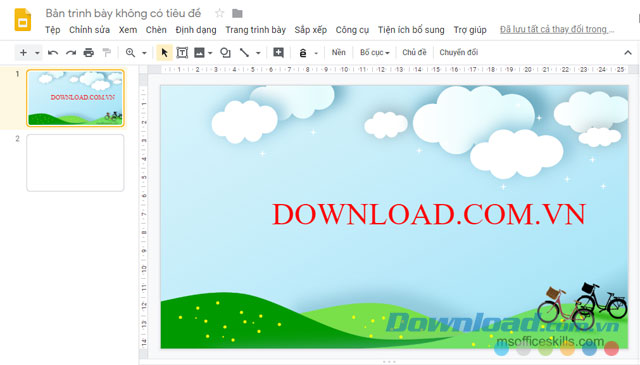Click the Chủ đề theme button
This screenshot has width=640, height=365.
pyautogui.click(x=414, y=52)
